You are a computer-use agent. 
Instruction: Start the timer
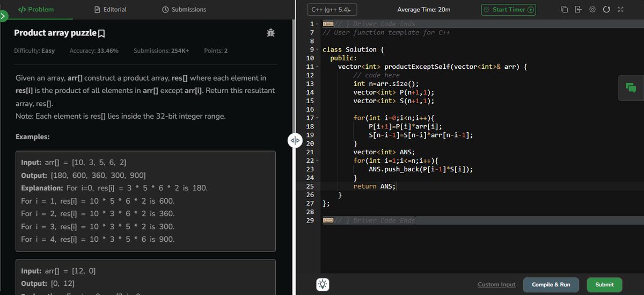click(x=508, y=10)
